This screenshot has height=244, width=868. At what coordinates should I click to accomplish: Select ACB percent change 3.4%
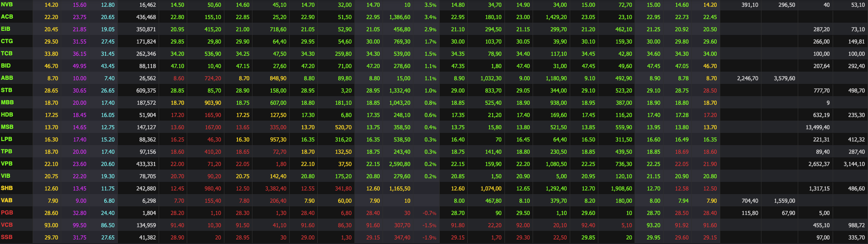point(430,17)
